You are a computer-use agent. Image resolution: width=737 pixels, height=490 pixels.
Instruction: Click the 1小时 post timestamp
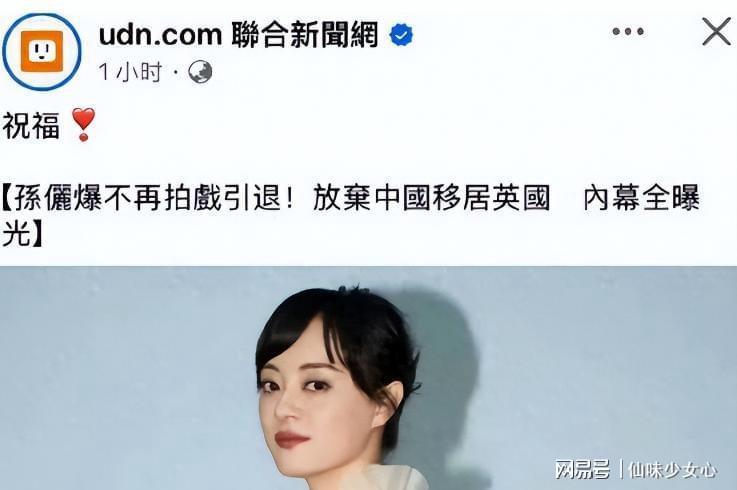[x=130, y=72]
